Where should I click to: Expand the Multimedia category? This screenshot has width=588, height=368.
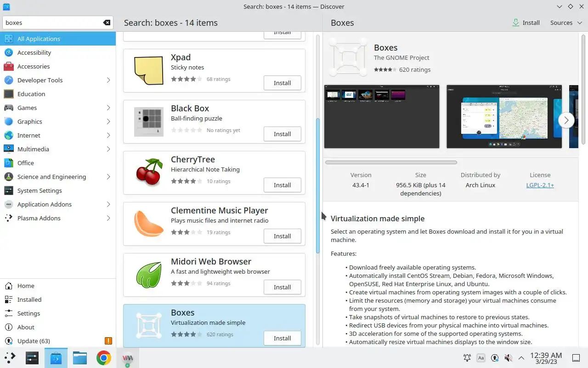108,149
